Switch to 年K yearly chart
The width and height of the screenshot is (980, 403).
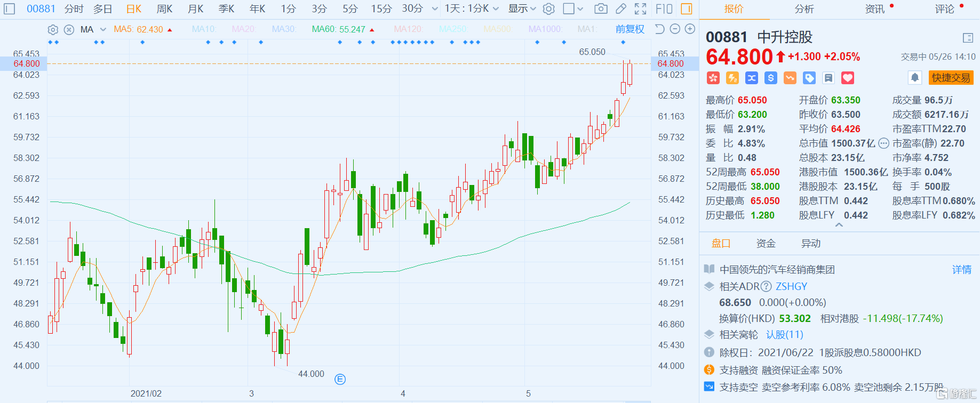pos(258,9)
